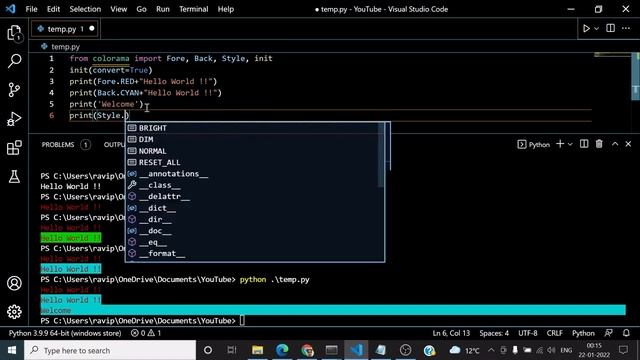Split the editor to the right

[610, 28]
